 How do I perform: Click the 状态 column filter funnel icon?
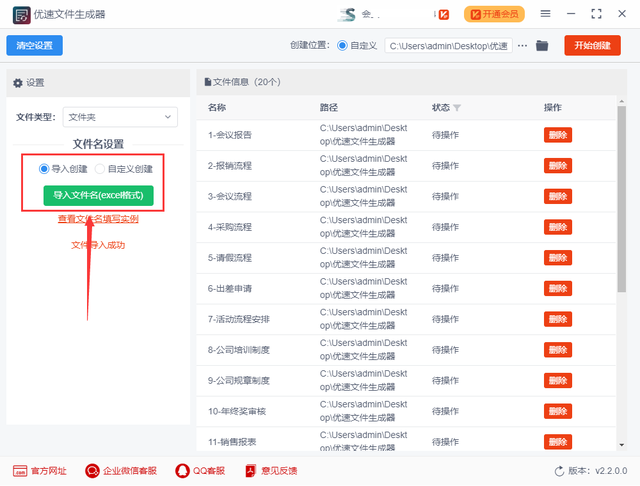(457, 108)
